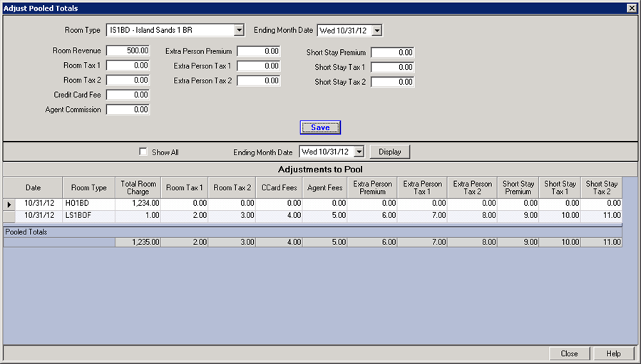The height and width of the screenshot is (364, 641).
Task: Click the Short Stay Tax 2 field
Action: (393, 82)
